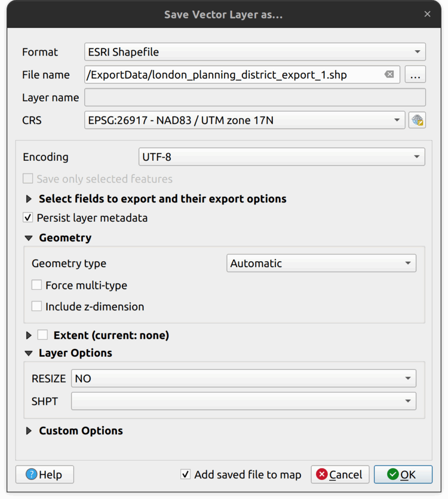Open the SHPT dropdown
The width and height of the screenshot is (448, 499).
243,401
